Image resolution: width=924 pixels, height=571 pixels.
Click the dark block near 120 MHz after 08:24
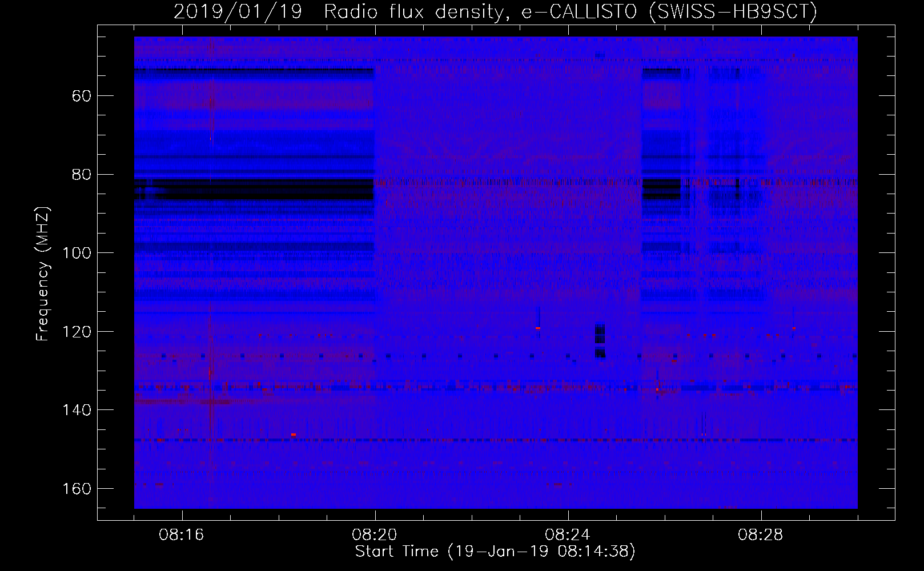point(600,340)
